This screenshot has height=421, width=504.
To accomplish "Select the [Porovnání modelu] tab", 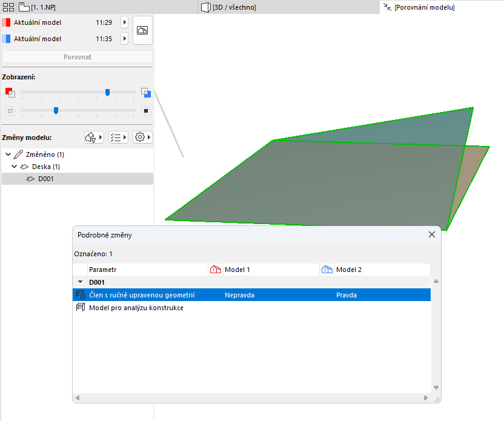I will click(x=442, y=7).
